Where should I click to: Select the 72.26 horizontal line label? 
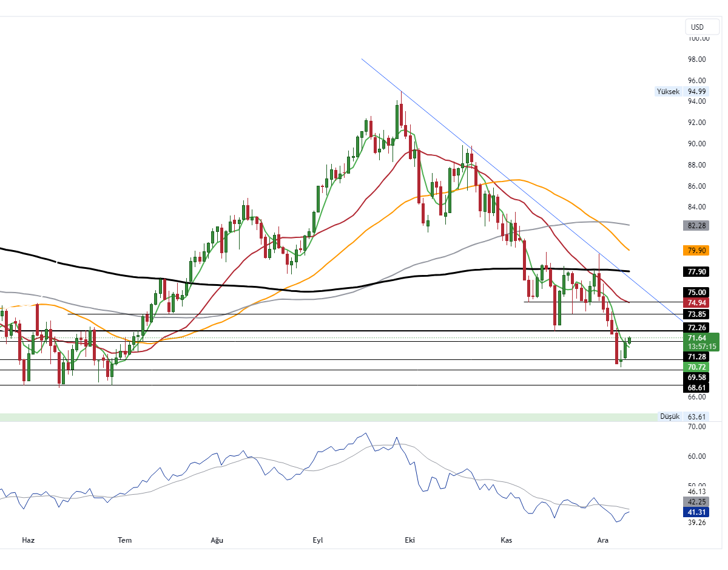click(x=695, y=327)
